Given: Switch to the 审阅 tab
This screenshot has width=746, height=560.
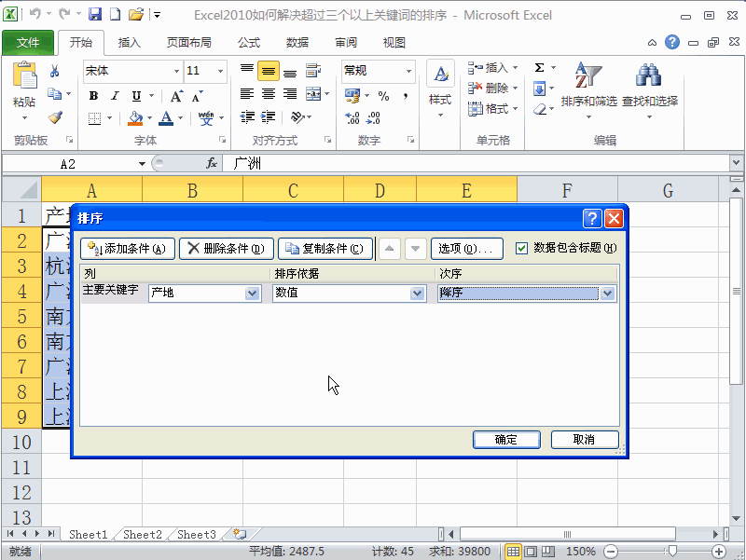Looking at the screenshot, I should click(346, 43).
